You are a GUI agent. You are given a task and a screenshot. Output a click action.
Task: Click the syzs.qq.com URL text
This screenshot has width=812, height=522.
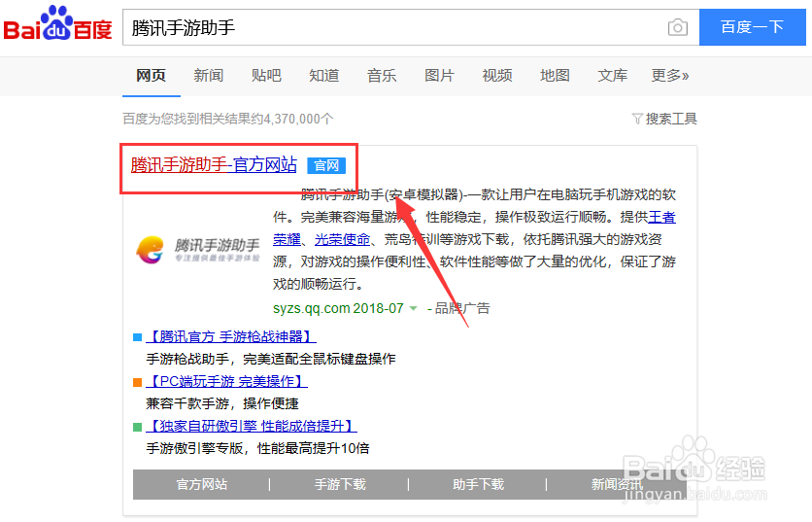point(312,308)
